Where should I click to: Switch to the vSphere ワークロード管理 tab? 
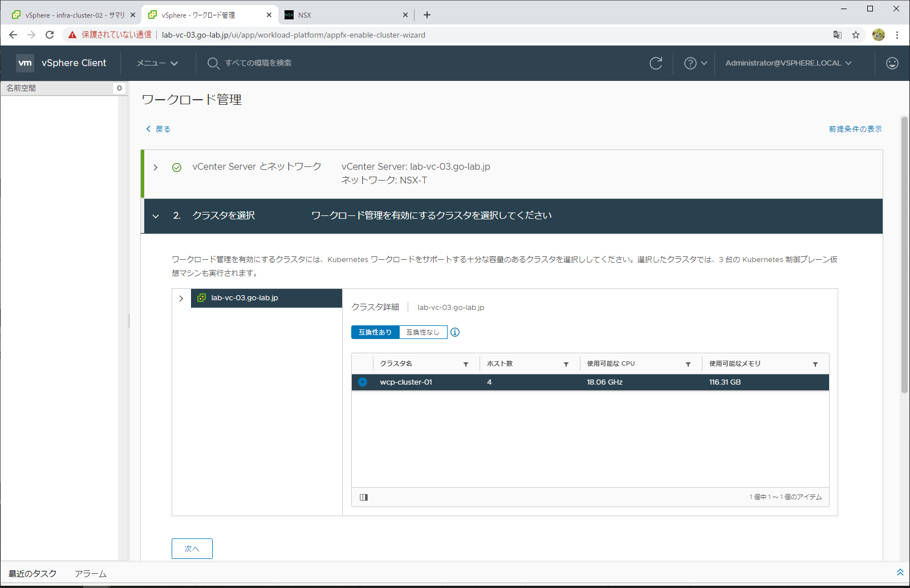point(209,15)
